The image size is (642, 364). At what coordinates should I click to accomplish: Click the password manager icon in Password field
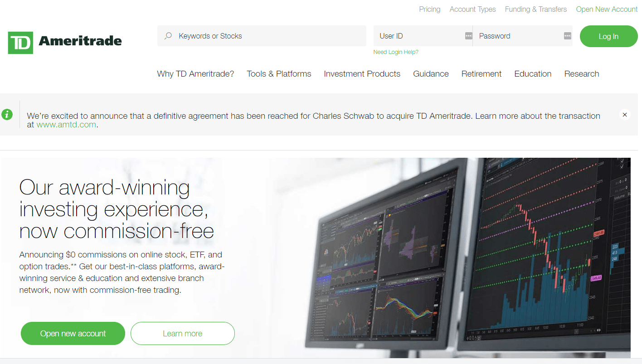[x=567, y=36]
